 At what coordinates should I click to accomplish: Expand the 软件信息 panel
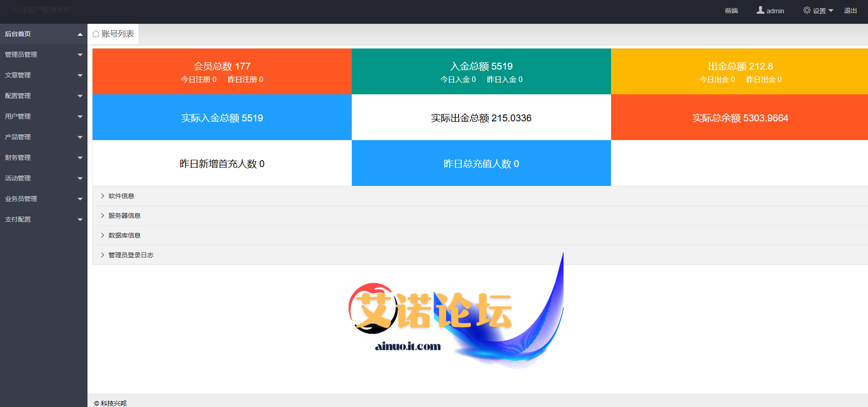coord(480,196)
